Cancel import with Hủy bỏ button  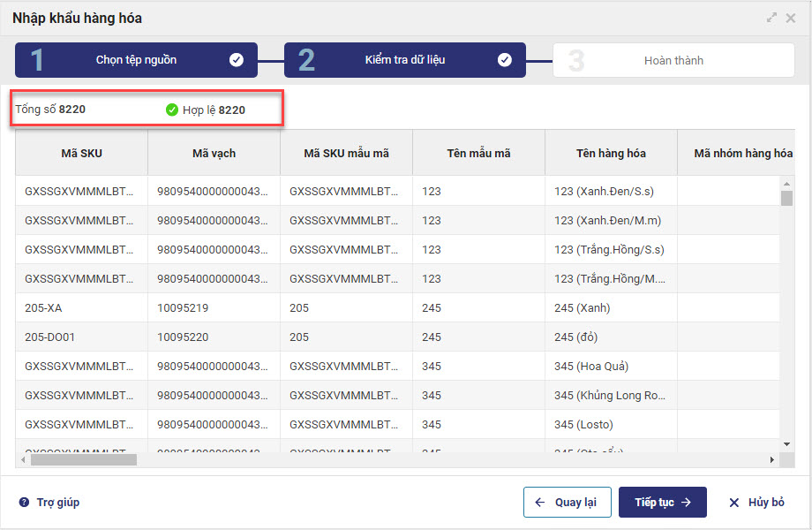(x=756, y=503)
